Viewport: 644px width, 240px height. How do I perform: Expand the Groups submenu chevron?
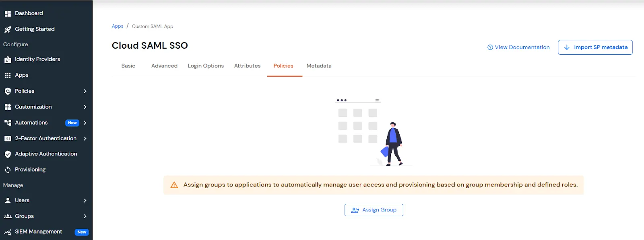pos(85,216)
